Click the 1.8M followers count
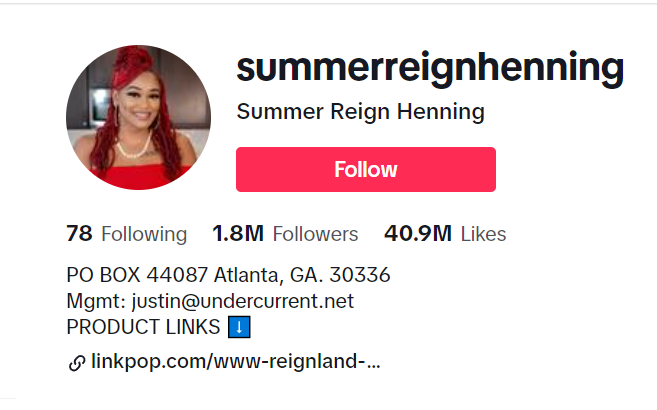The image size is (657, 410). pyautogui.click(x=238, y=234)
